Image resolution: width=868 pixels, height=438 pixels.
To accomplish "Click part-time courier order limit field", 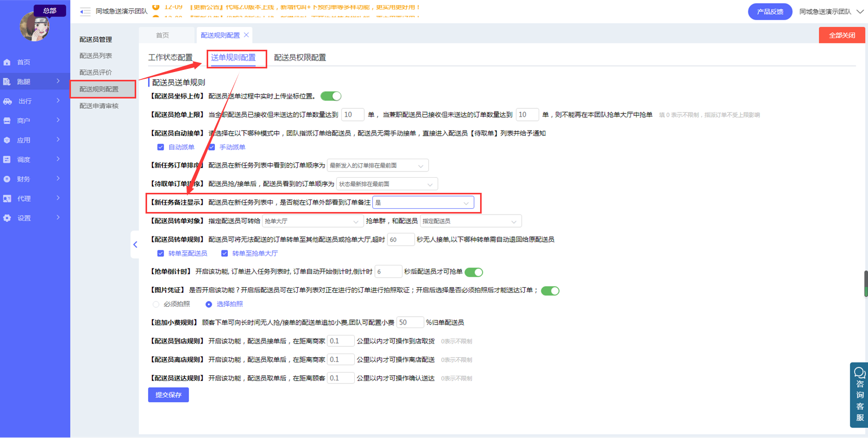I will coord(527,115).
